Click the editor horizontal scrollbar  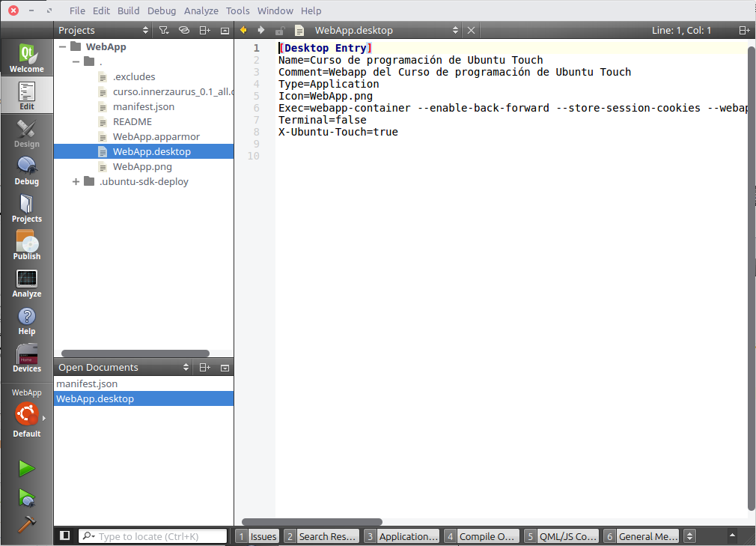pos(312,521)
